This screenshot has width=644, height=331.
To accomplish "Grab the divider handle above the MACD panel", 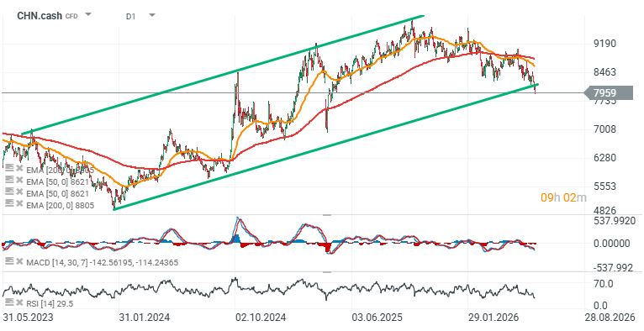I will point(327,214).
